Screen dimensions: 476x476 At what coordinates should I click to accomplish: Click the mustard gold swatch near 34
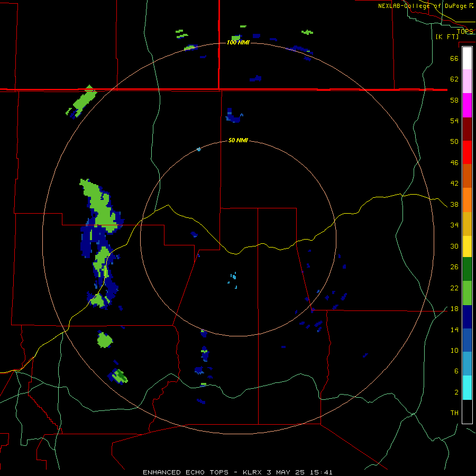tap(467, 224)
